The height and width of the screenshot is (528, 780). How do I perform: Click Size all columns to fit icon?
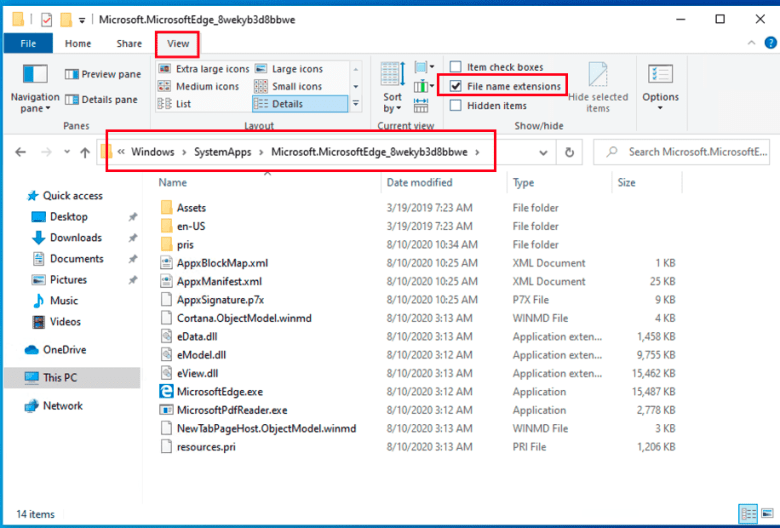pyautogui.click(x=421, y=105)
